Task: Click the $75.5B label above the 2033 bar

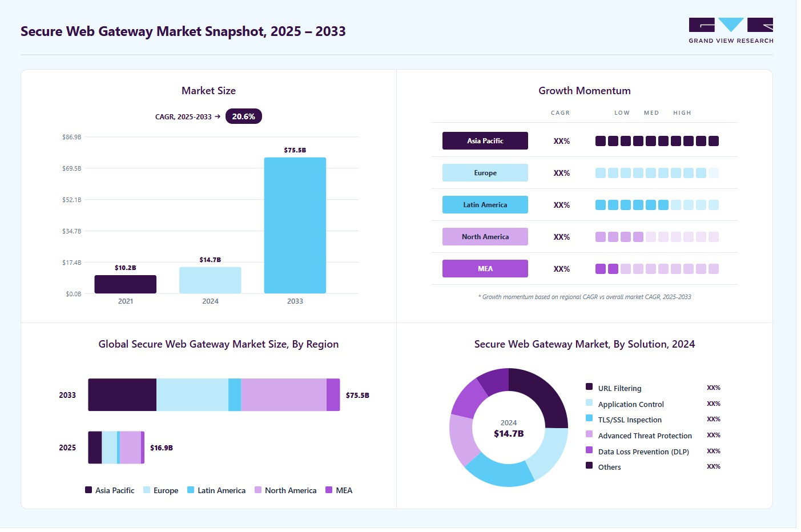Action: 295,150
